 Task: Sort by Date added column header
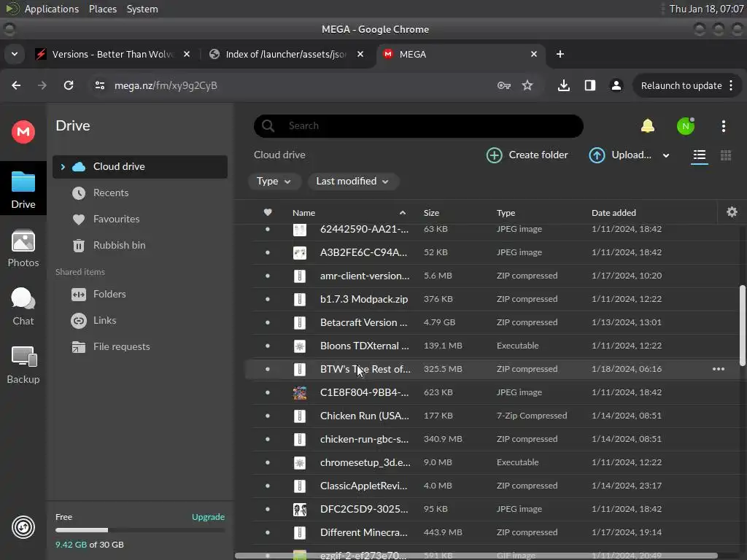[x=614, y=213]
